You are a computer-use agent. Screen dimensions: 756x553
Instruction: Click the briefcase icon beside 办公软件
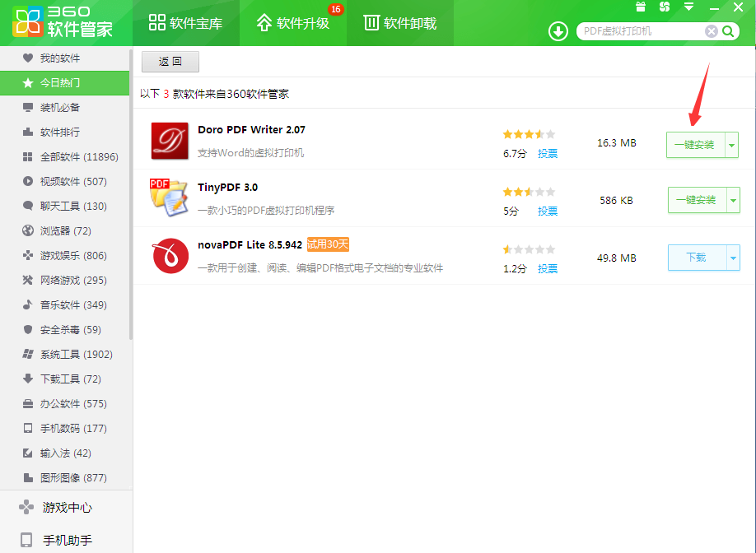pyautogui.click(x=28, y=404)
